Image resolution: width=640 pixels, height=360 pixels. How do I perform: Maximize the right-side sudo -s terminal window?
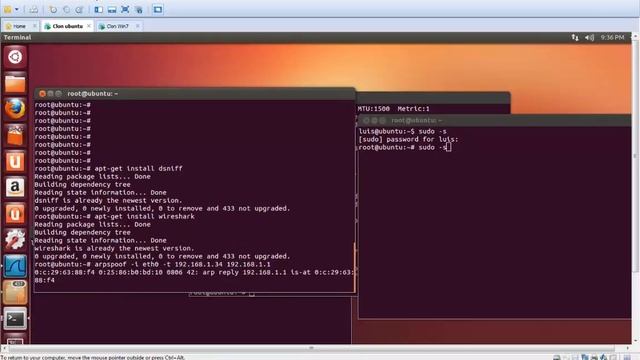[382, 120]
